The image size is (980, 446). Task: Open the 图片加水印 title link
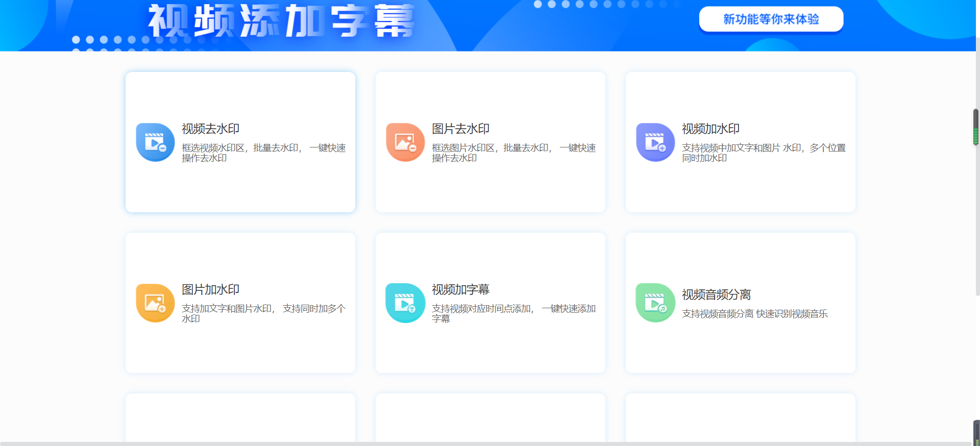tap(210, 290)
